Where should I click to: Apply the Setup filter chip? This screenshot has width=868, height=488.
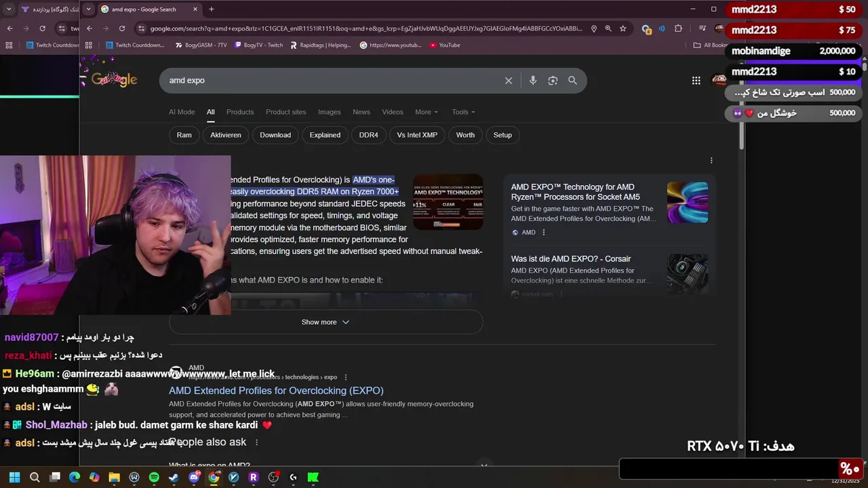point(502,135)
